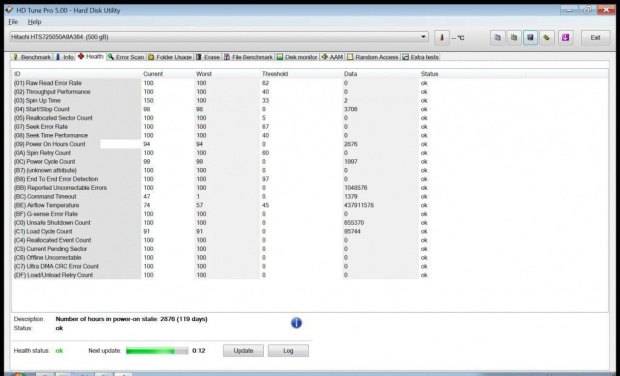Click the copy text to clipboard icon

click(498, 38)
